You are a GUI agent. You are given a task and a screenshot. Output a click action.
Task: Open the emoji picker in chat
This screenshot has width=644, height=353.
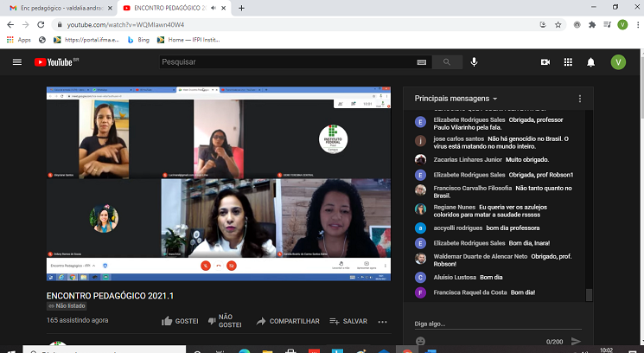[x=420, y=341]
